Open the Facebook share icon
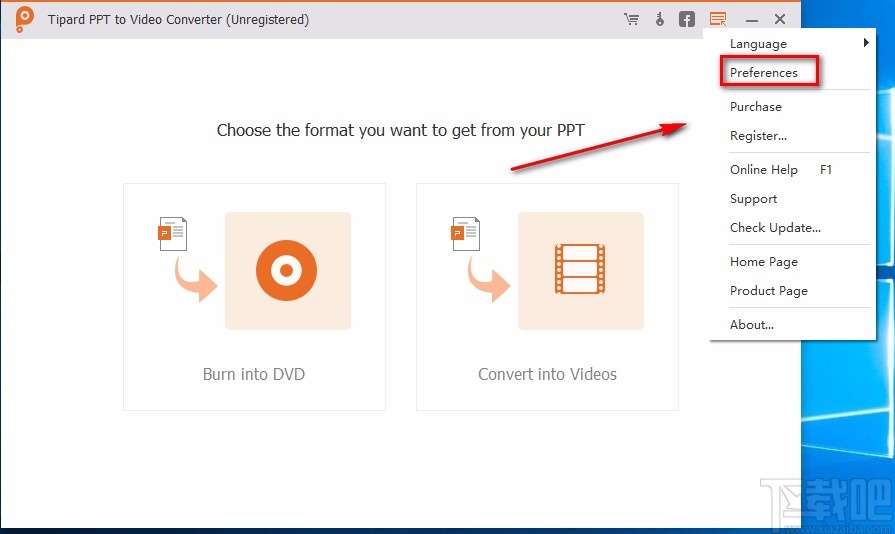Viewport: 895px width, 534px height. (687, 19)
